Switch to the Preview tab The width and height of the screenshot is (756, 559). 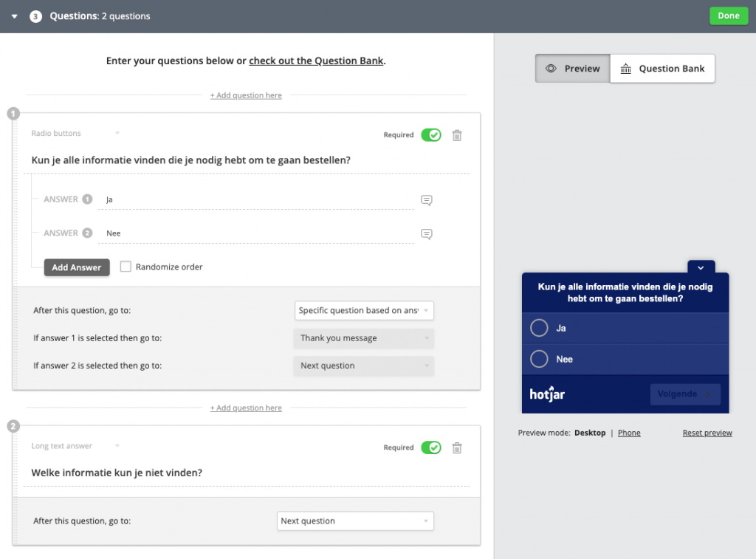point(573,69)
